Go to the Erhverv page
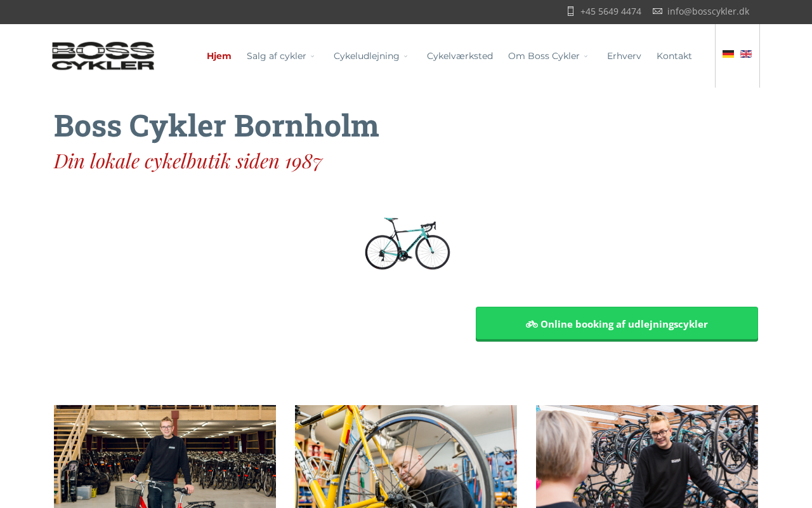The height and width of the screenshot is (508, 812). tap(624, 56)
